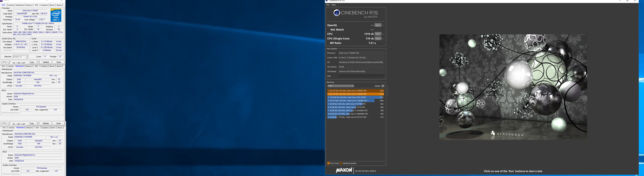This screenshot has height=176, width=644.
Task: Click the Intel Core i7 logo badge
Action: click(x=56, y=15)
